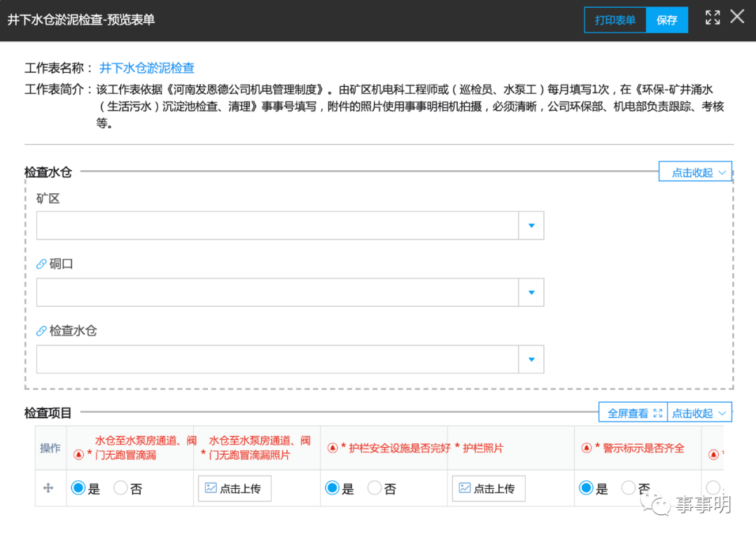This screenshot has height=538, width=756.
Task: Open the 矿区 dropdown list
Action: click(x=531, y=226)
